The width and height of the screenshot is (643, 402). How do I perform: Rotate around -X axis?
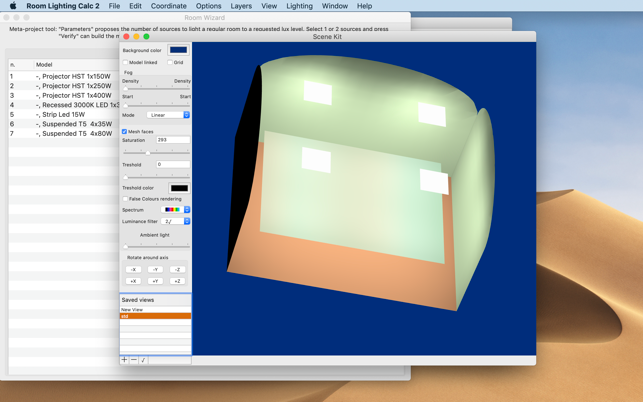pos(133,270)
